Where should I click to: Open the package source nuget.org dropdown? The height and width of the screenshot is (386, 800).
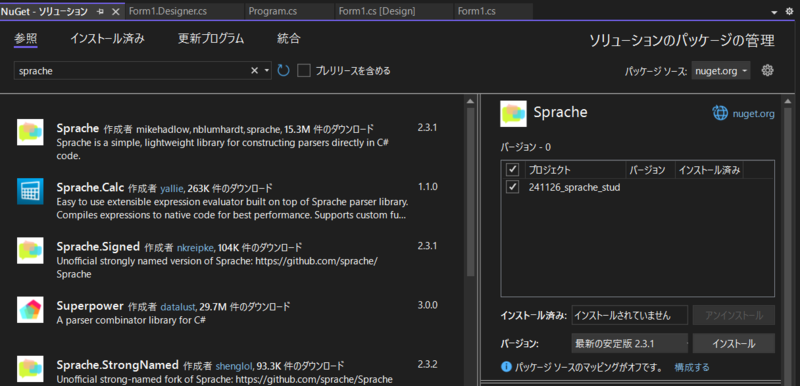721,71
